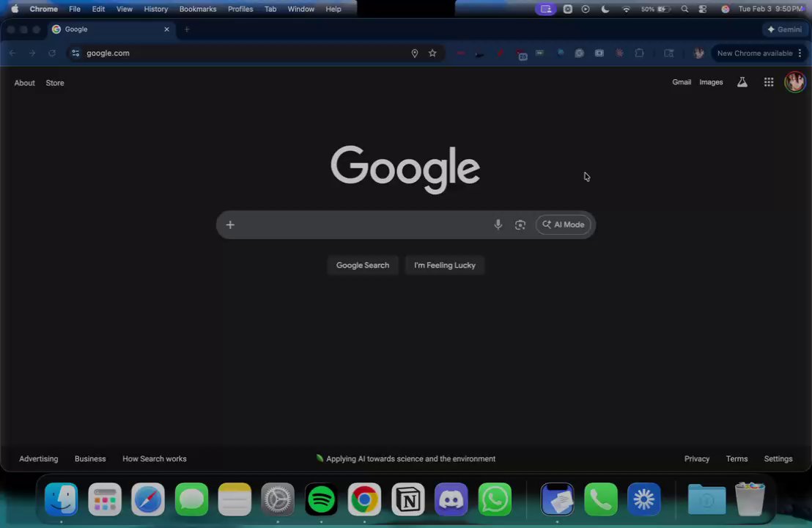Open the Downloads folder in Dock
The width and height of the screenshot is (812, 528).
(706, 499)
